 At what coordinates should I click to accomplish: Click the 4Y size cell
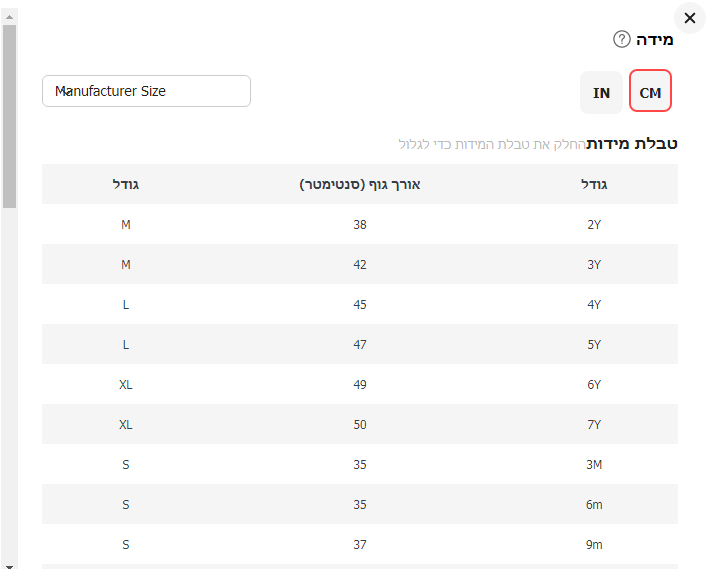(x=594, y=305)
